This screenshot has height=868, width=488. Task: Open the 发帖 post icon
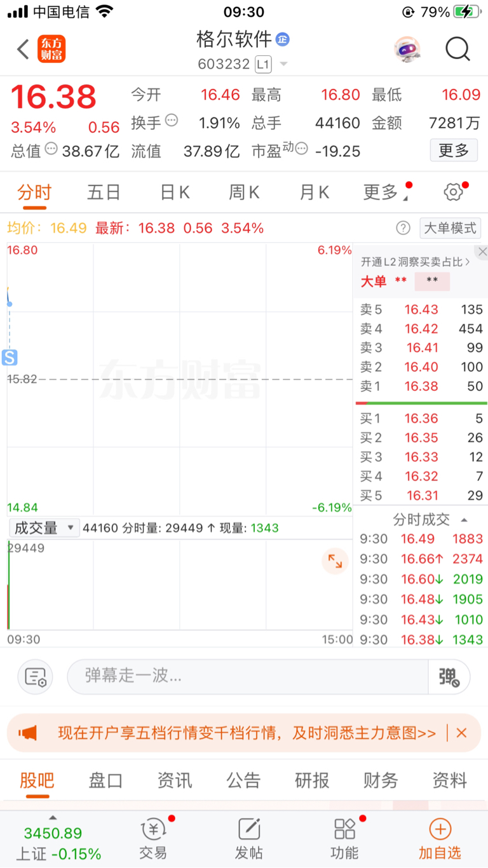tap(249, 839)
